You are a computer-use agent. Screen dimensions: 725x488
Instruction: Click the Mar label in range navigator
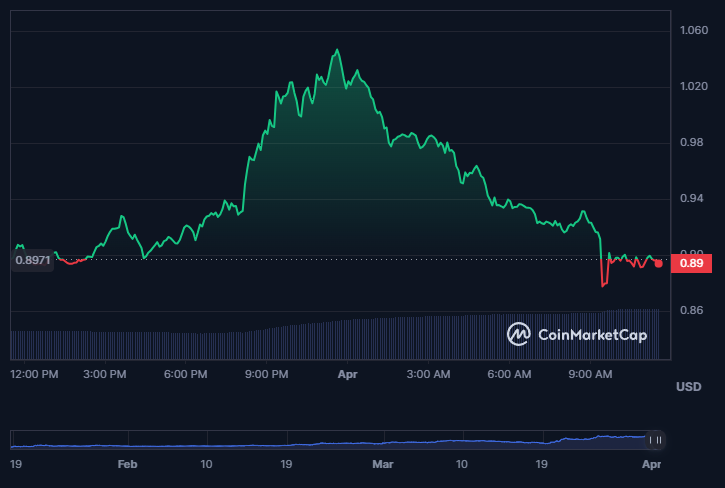(383, 465)
